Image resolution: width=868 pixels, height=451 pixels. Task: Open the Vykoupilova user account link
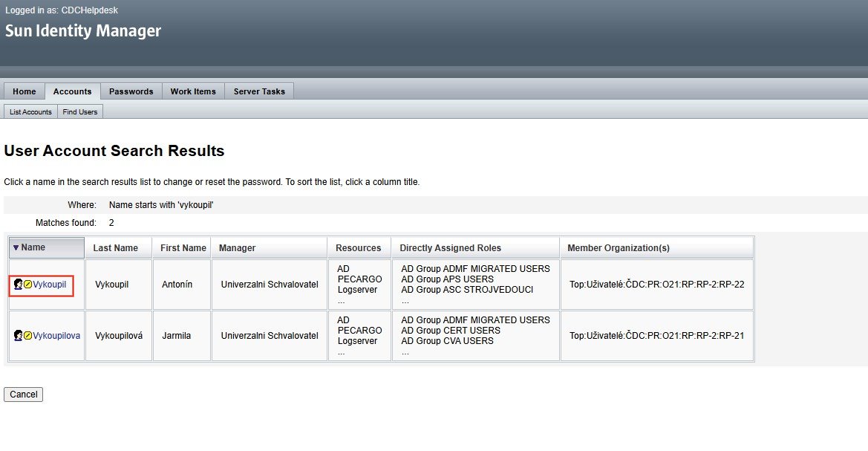tap(56, 336)
